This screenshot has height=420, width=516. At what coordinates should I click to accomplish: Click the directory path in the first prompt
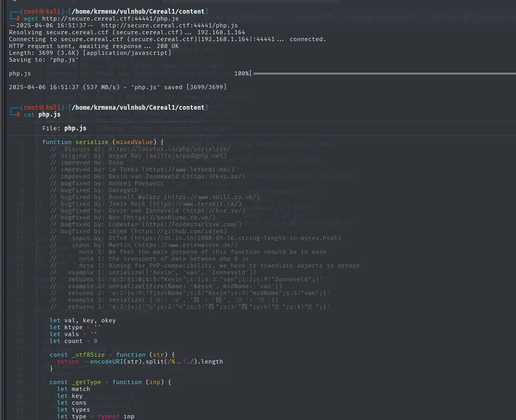(138, 12)
